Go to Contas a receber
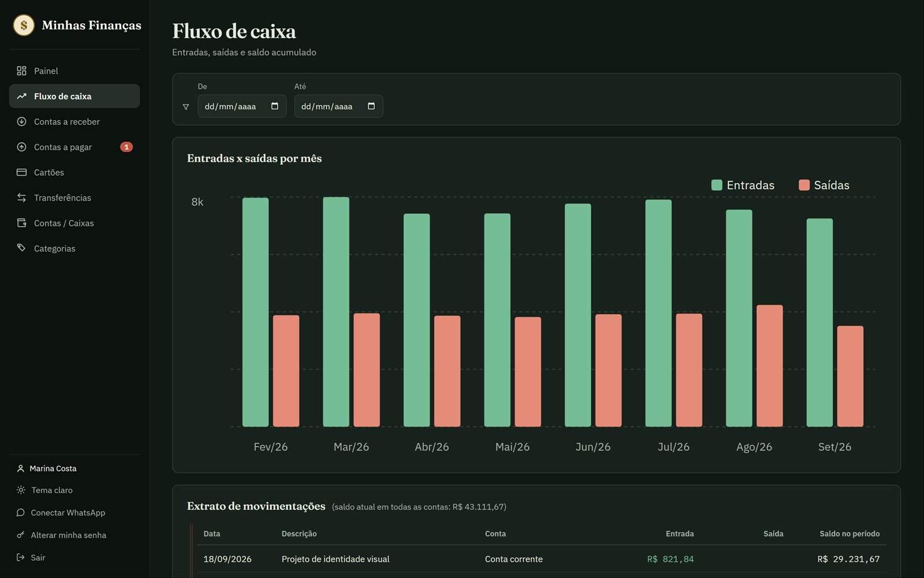 tap(74, 121)
